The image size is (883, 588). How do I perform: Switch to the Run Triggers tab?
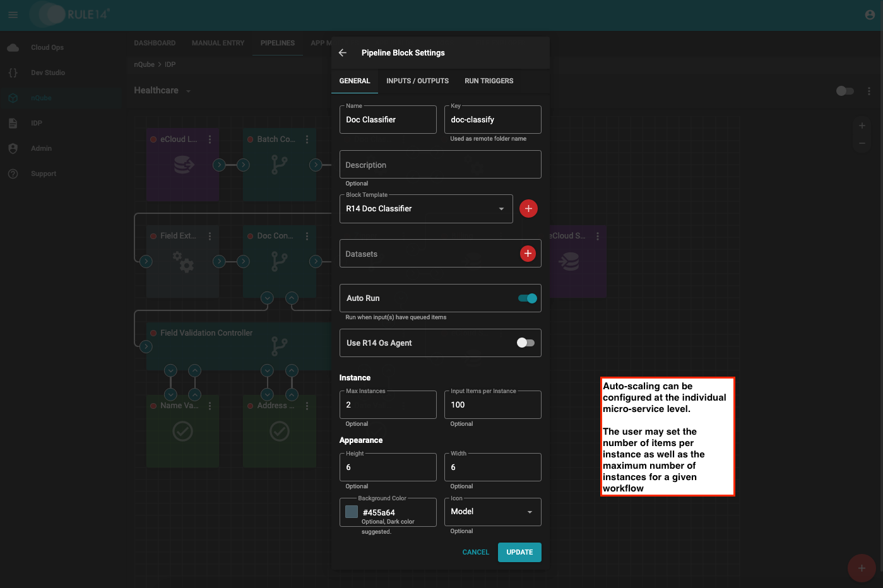[x=489, y=81]
